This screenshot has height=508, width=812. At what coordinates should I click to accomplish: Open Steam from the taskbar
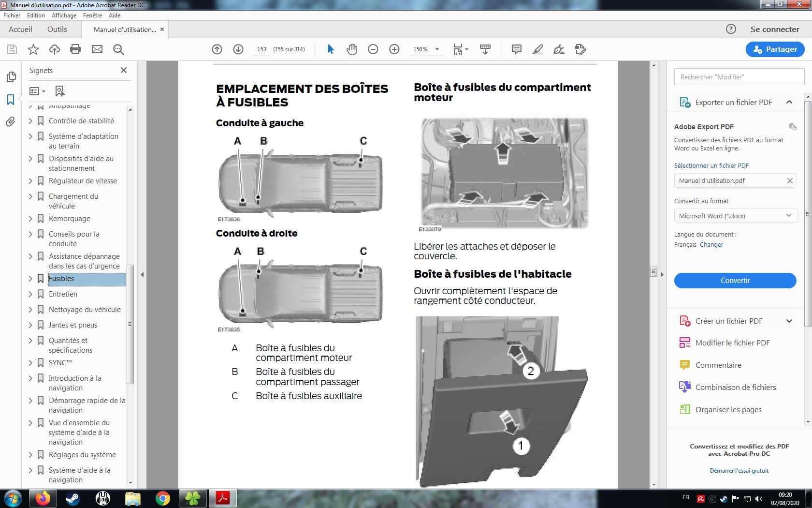pyautogui.click(x=72, y=498)
